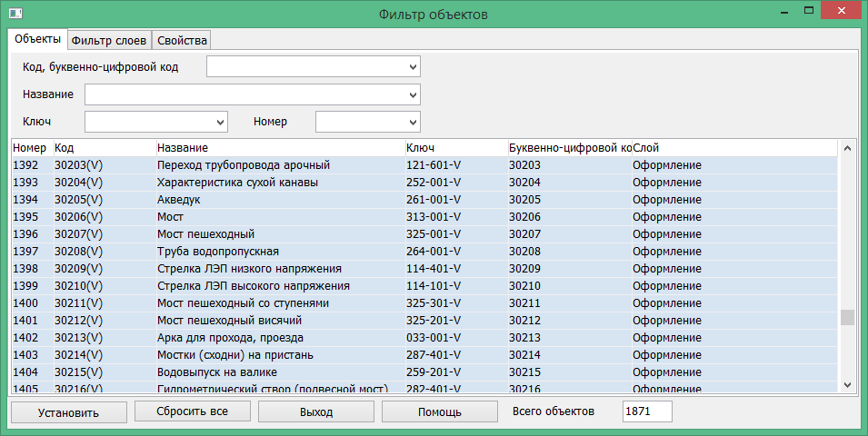Expand the Ключ combo box
Screen dimensions: 868x436
click(219, 121)
